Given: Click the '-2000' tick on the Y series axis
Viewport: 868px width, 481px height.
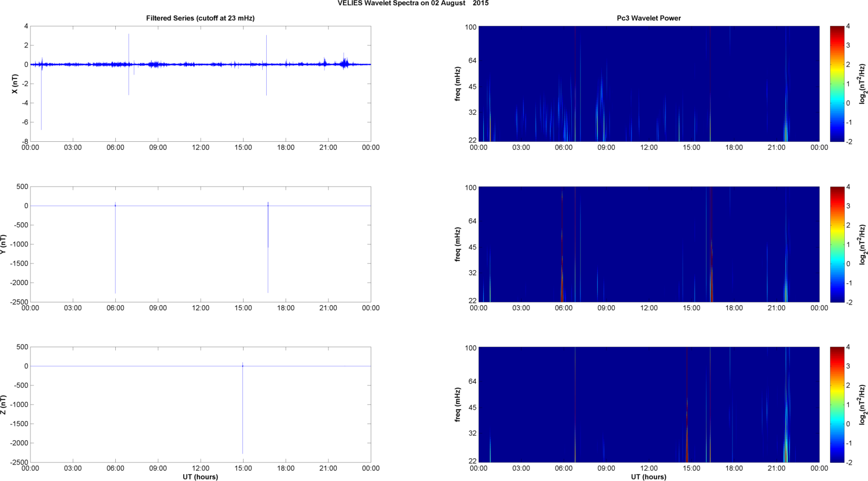Looking at the screenshot, I should pyautogui.click(x=19, y=283).
